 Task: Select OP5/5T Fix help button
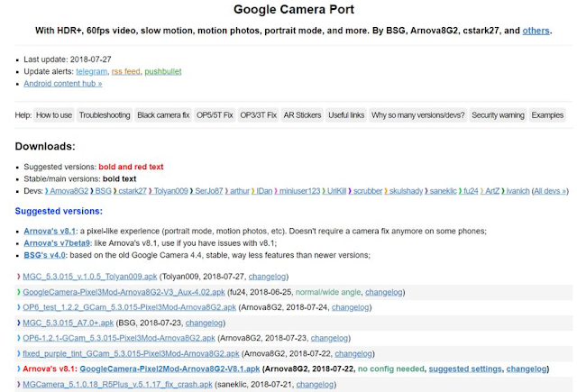point(215,115)
